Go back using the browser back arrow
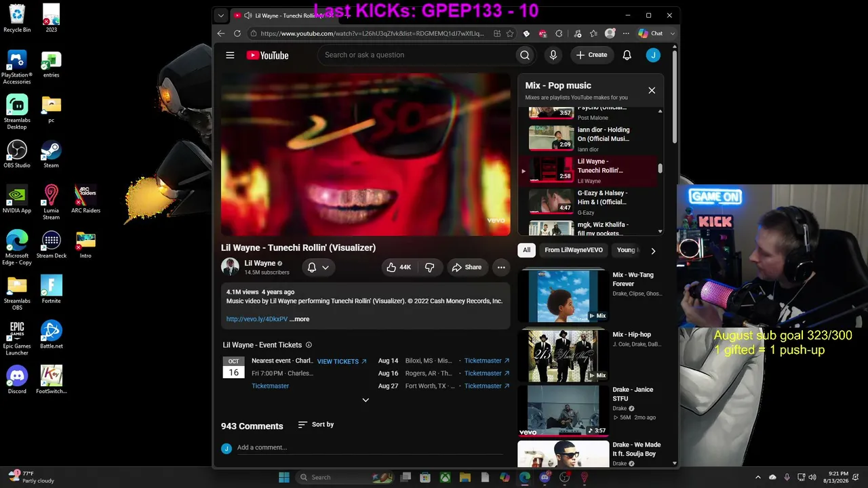Image resolution: width=868 pixels, height=488 pixels. point(221,33)
